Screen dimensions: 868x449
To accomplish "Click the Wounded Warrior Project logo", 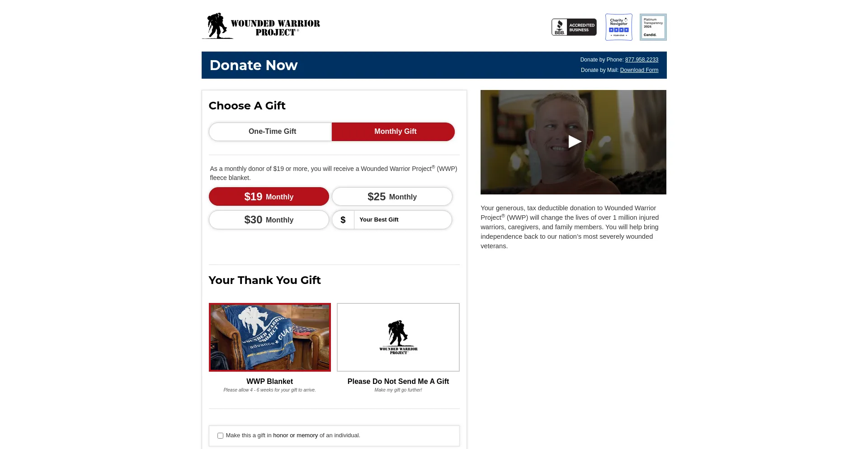I will pyautogui.click(x=261, y=26).
